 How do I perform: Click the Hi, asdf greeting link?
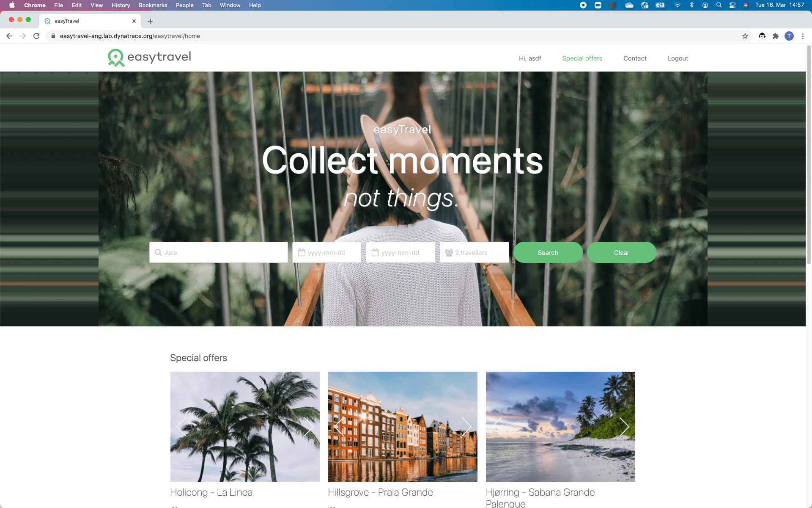(529, 58)
